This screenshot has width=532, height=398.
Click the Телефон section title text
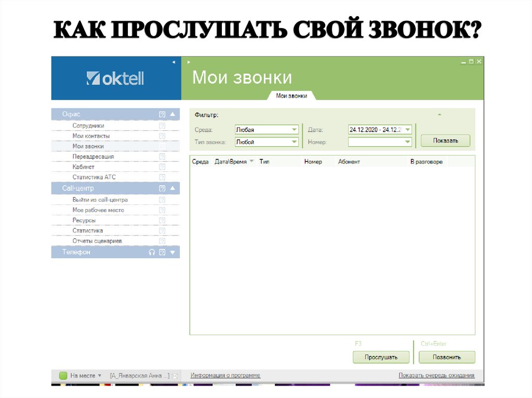[x=76, y=252]
